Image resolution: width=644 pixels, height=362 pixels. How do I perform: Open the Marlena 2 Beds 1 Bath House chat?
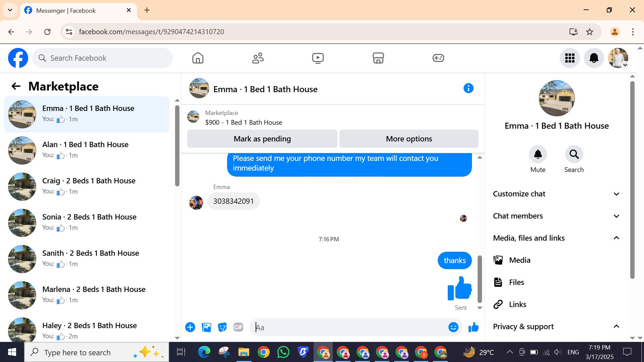click(87, 295)
